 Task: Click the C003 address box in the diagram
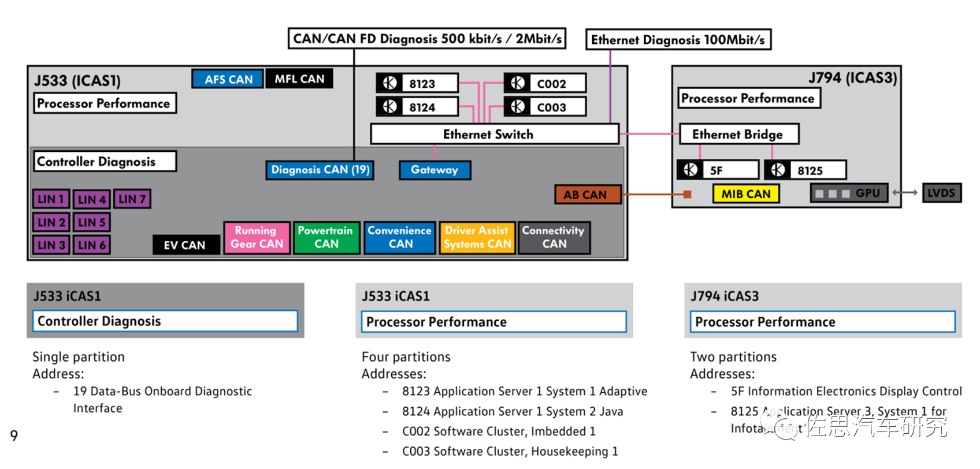[x=558, y=107]
